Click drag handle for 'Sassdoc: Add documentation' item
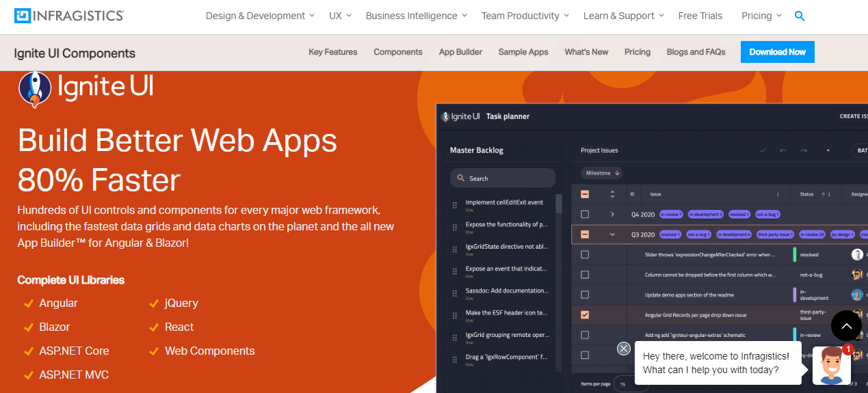868x393 pixels. click(x=455, y=293)
